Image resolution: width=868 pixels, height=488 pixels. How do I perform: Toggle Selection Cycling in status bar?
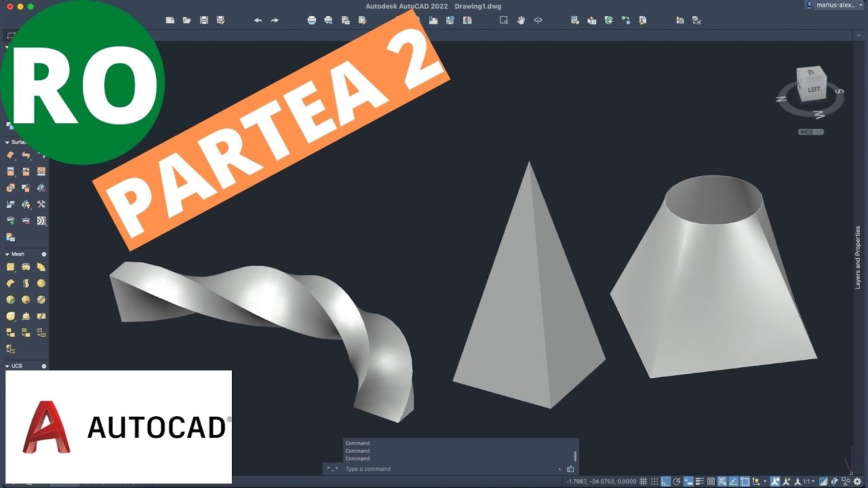point(722,481)
